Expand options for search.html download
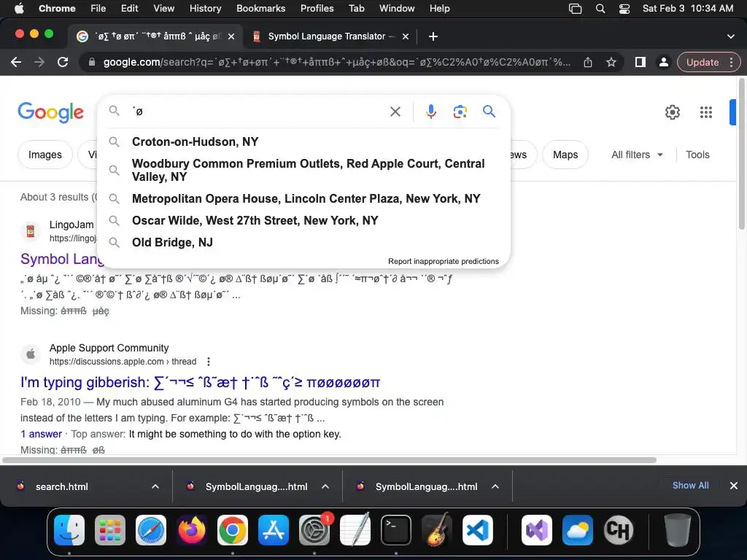 (155, 486)
